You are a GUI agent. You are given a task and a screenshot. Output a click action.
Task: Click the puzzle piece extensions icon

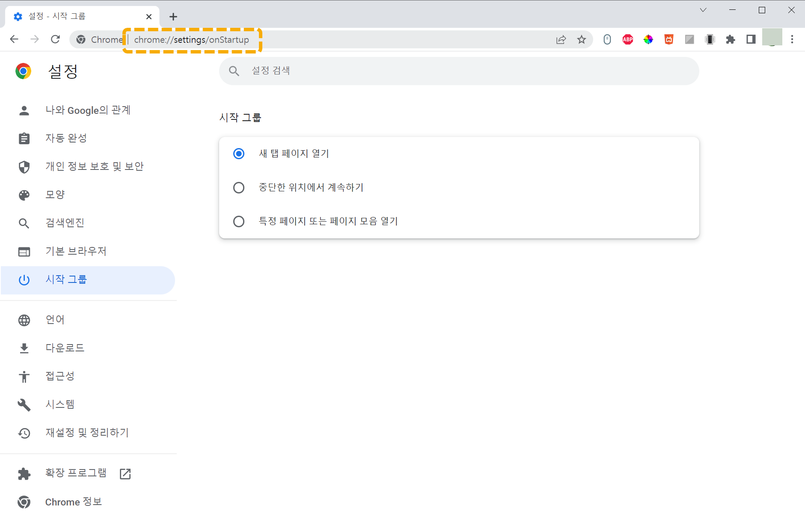pos(731,39)
